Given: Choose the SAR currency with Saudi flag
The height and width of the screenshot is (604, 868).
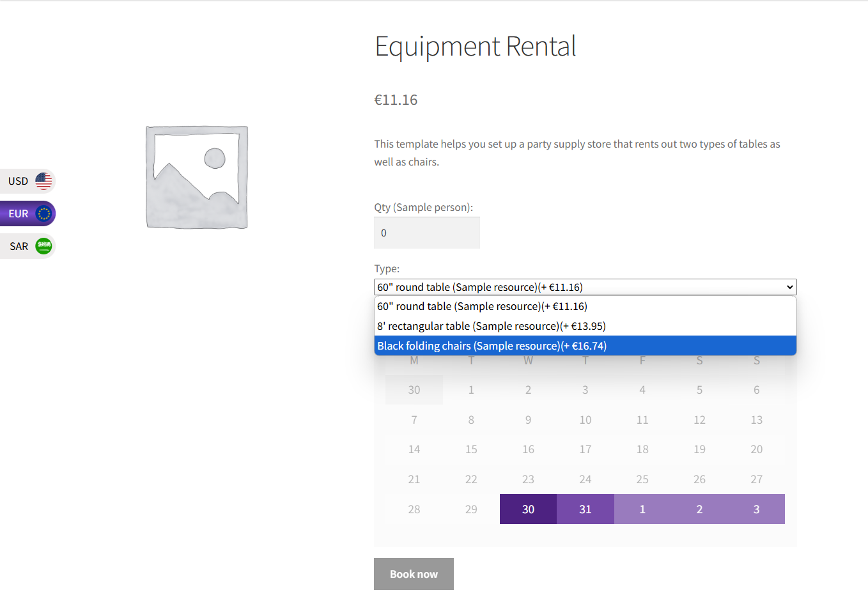Looking at the screenshot, I should [27, 246].
